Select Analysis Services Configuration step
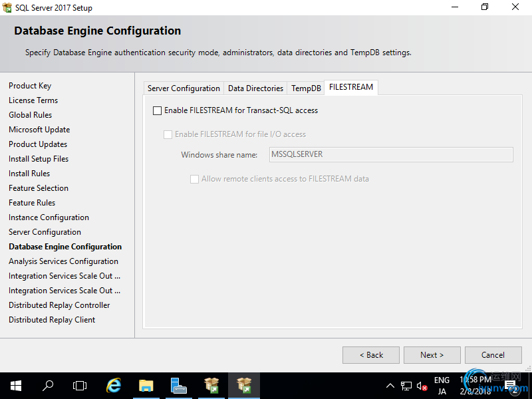 pyautogui.click(x=63, y=261)
